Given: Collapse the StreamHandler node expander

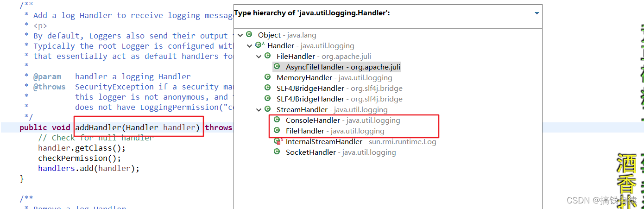Looking at the screenshot, I should click(259, 110).
